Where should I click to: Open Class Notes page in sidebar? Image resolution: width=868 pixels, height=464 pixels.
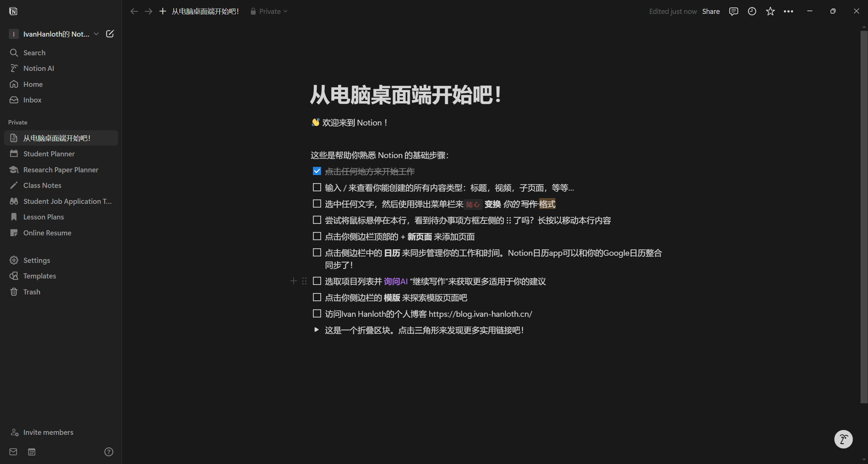tap(61, 185)
